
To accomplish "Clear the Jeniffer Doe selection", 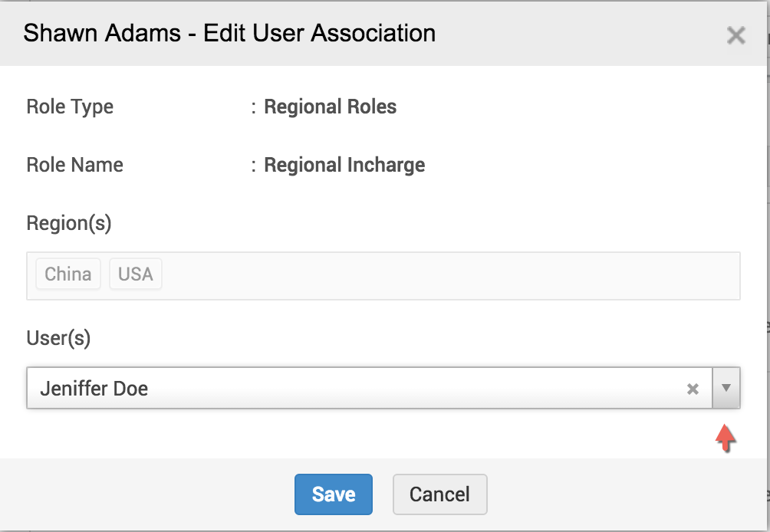I will 693,389.
